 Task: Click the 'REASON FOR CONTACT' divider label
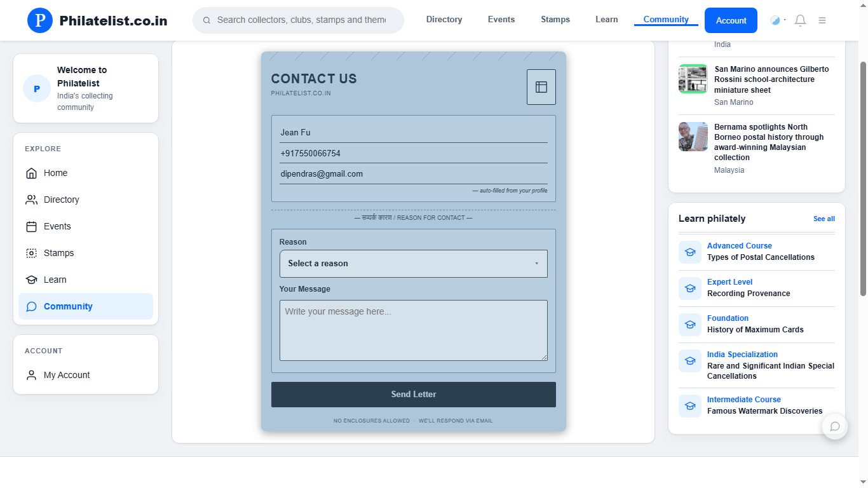click(x=414, y=218)
